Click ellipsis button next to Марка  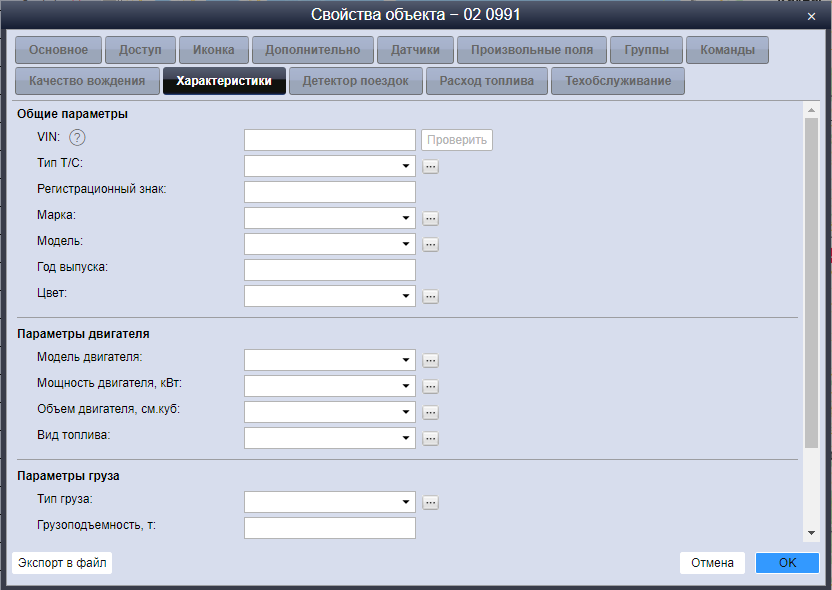[430, 218]
